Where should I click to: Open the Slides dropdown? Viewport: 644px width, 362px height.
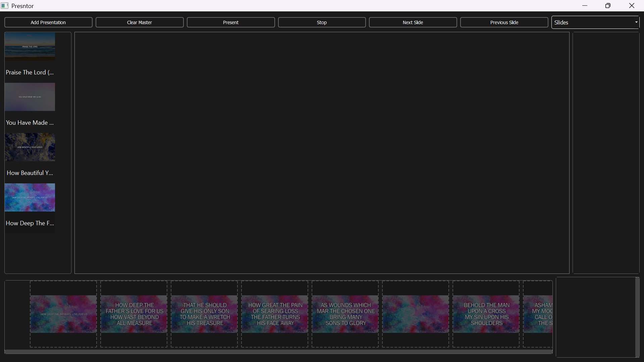(595, 22)
